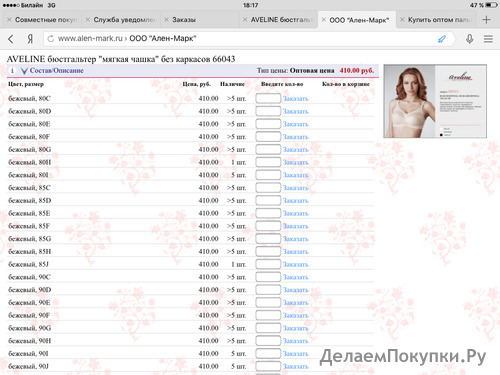The width and height of the screenshot is (500, 375).
Task: Select row label бежевый, 80I
Action: (28, 175)
